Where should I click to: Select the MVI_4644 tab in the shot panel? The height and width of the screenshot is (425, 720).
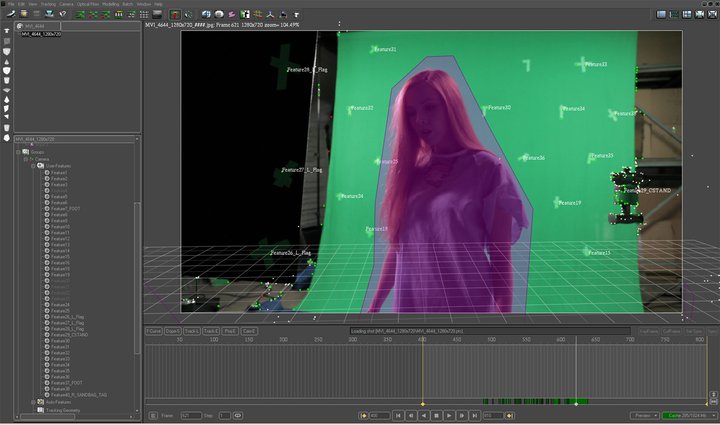point(38,26)
